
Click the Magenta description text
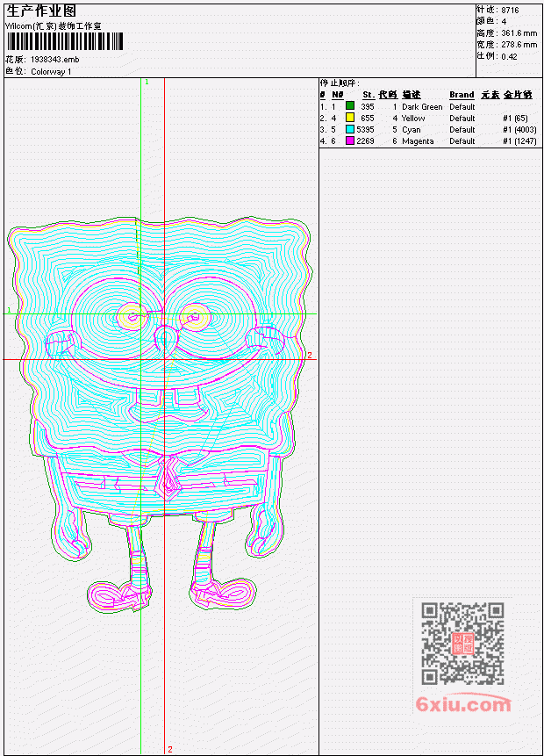(418, 141)
